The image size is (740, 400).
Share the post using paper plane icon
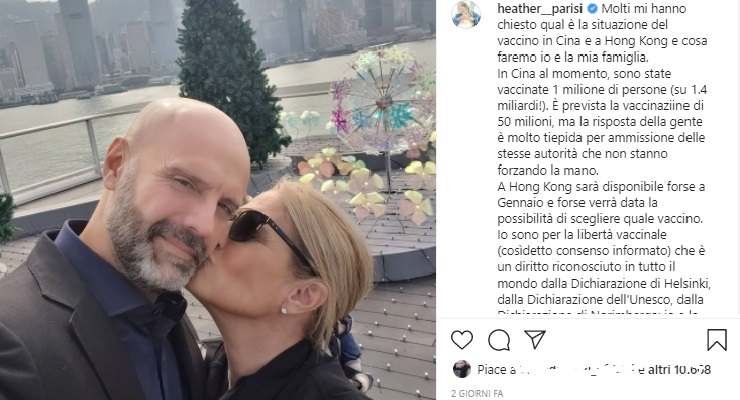[x=535, y=339]
